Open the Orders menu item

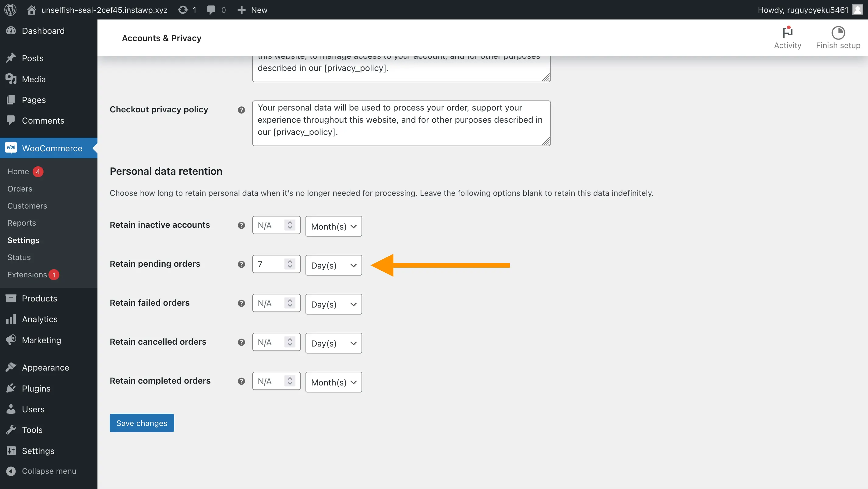[x=20, y=188]
